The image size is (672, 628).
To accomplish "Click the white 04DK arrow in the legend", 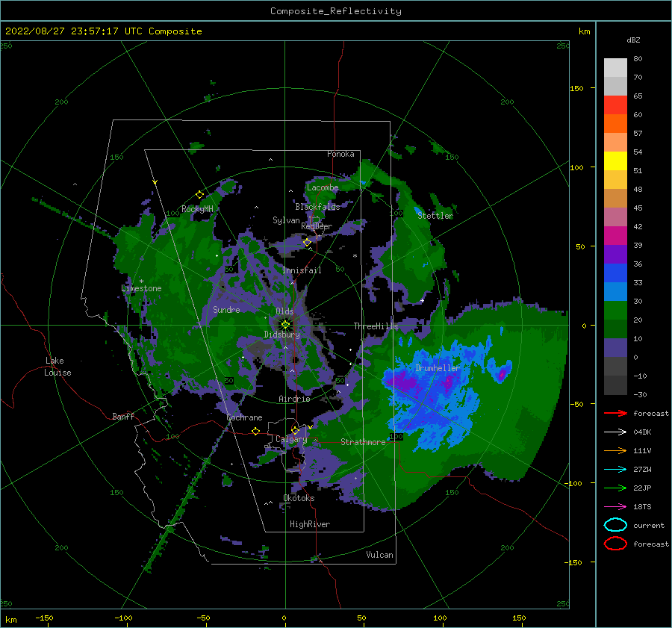I will pos(615,432).
